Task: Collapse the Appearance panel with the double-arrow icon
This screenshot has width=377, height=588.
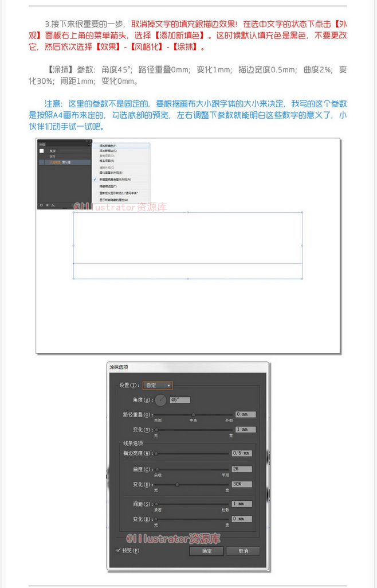Action: pos(87,141)
